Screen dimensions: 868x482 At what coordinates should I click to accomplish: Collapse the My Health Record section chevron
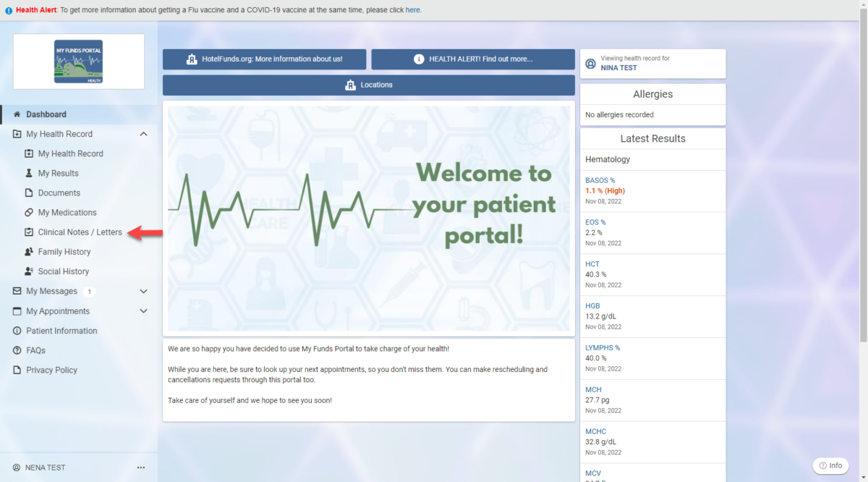pyautogui.click(x=143, y=134)
